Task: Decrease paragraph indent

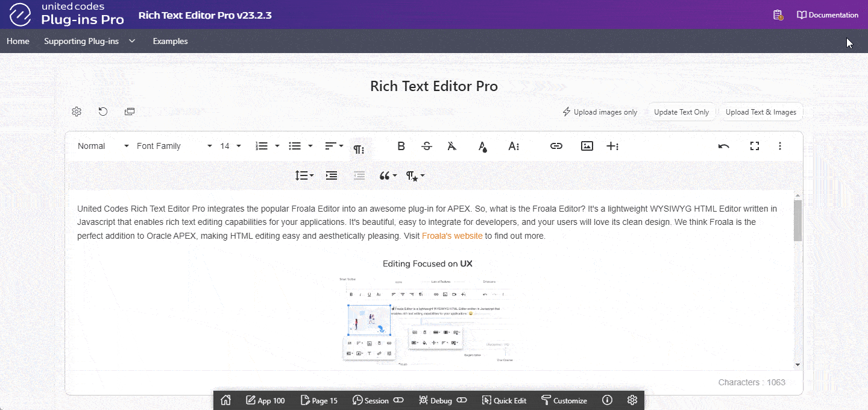Action: (359, 175)
